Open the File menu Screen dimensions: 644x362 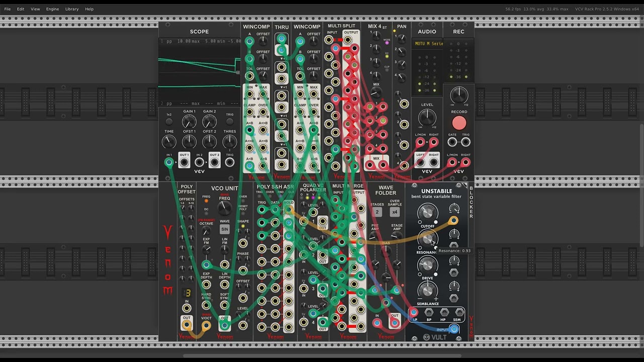pos(8,9)
